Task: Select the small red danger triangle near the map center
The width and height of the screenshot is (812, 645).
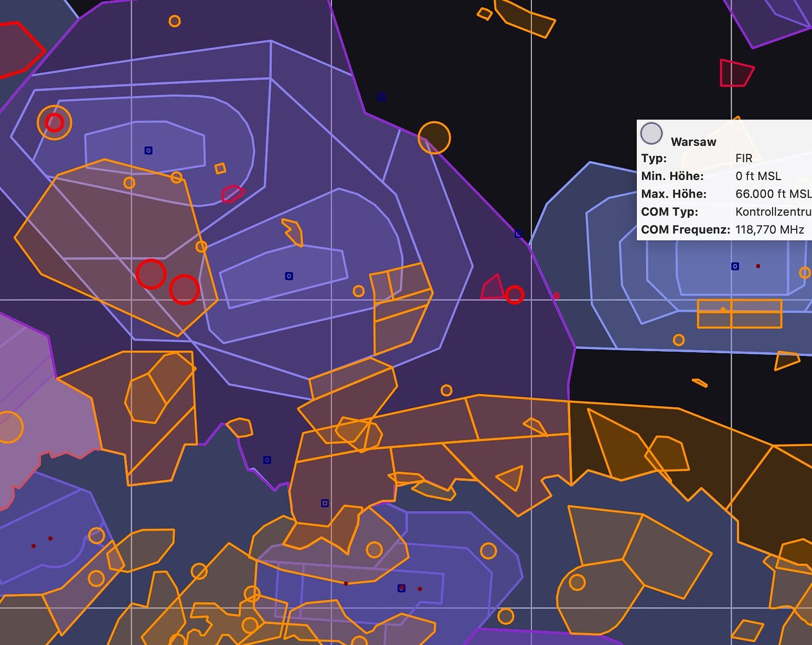Action: point(491,288)
